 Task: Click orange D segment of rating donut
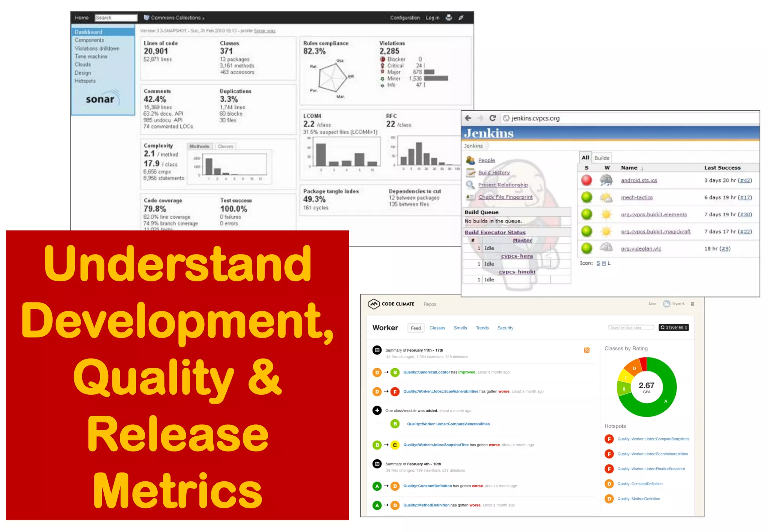(x=634, y=368)
